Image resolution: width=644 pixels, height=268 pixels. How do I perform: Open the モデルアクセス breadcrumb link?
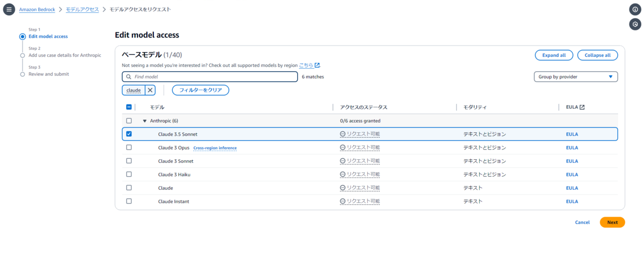click(82, 10)
